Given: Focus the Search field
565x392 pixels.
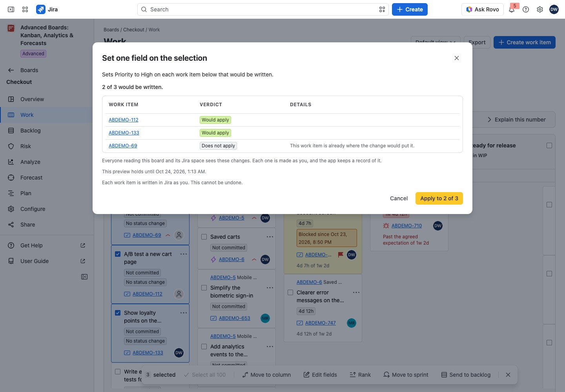Looking at the screenshot, I should (263, 9).
